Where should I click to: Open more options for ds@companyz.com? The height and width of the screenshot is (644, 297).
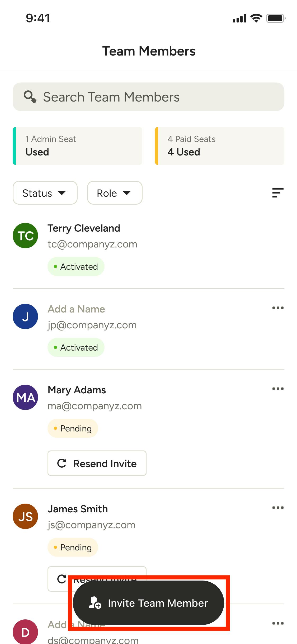coord(278,623)
